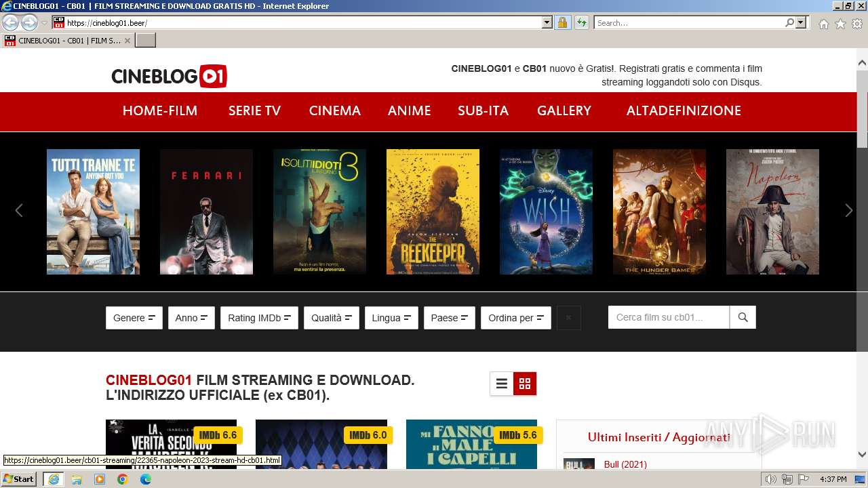
Task: Open the Windows Start menu
Action: pyautogui.click(x=19, y=479)
